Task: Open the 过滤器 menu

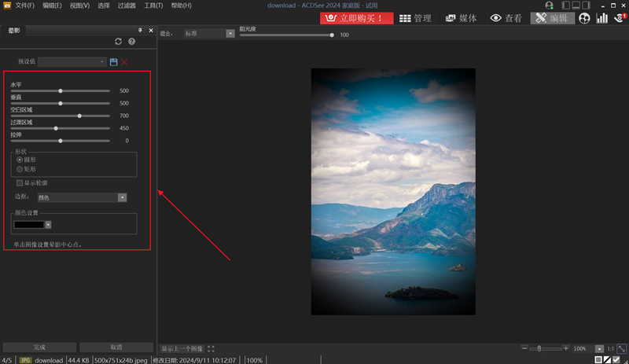Action: 127,6
